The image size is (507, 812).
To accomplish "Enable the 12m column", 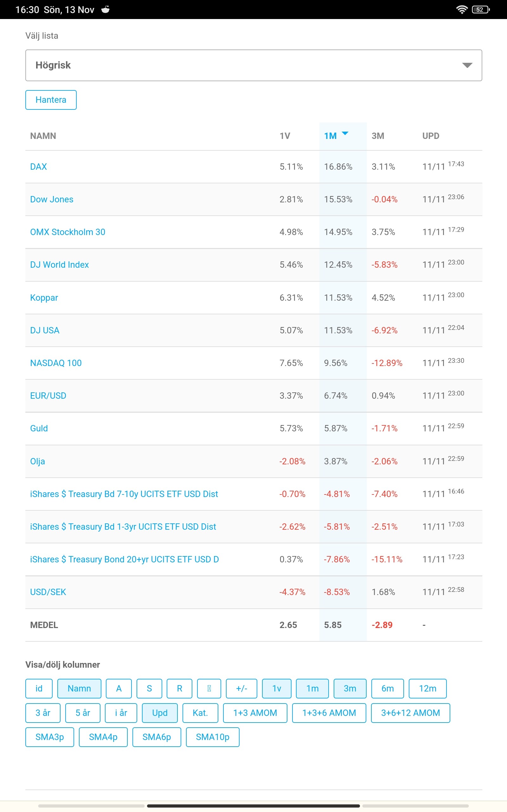I will point(427,689).
